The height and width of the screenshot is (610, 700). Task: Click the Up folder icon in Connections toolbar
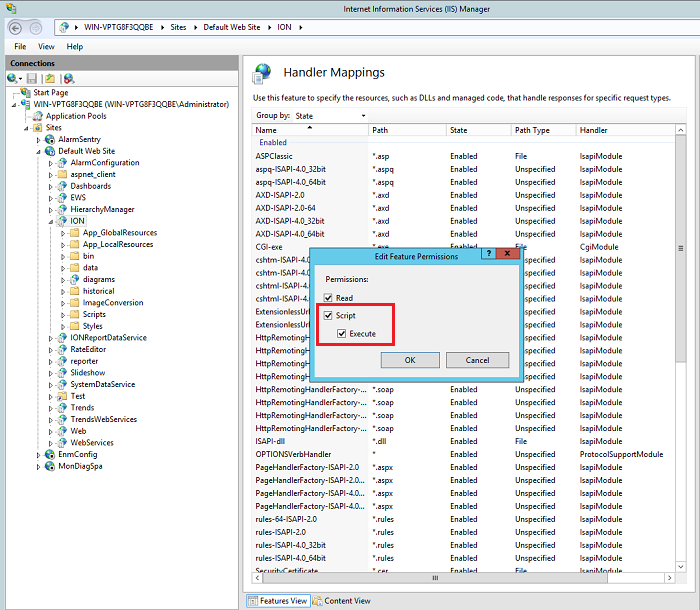[50, 79]
